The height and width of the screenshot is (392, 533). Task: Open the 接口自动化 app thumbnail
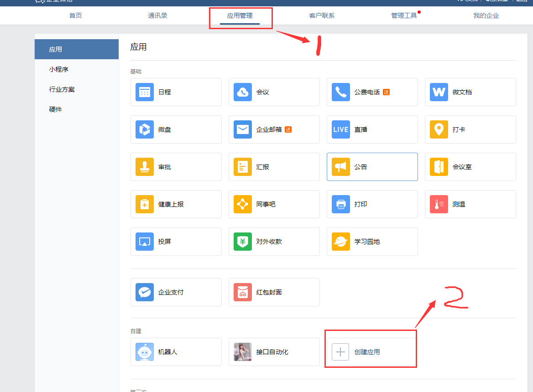[243, 351]
